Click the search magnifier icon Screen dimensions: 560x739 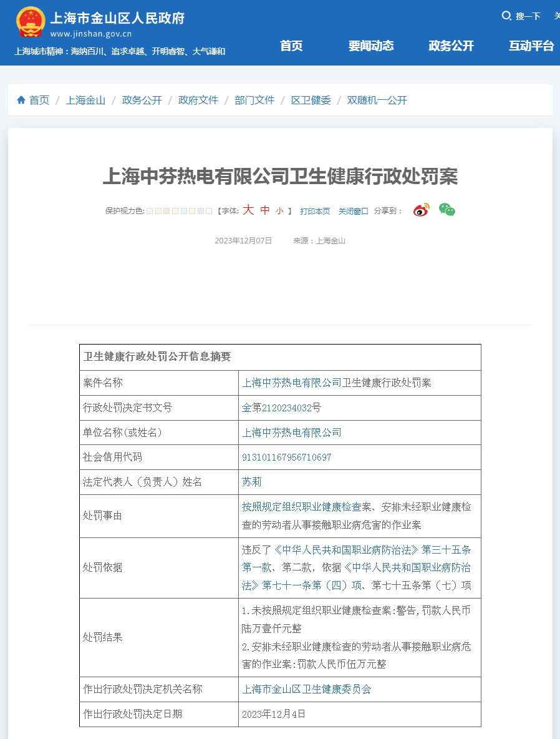tap(506, 16)
